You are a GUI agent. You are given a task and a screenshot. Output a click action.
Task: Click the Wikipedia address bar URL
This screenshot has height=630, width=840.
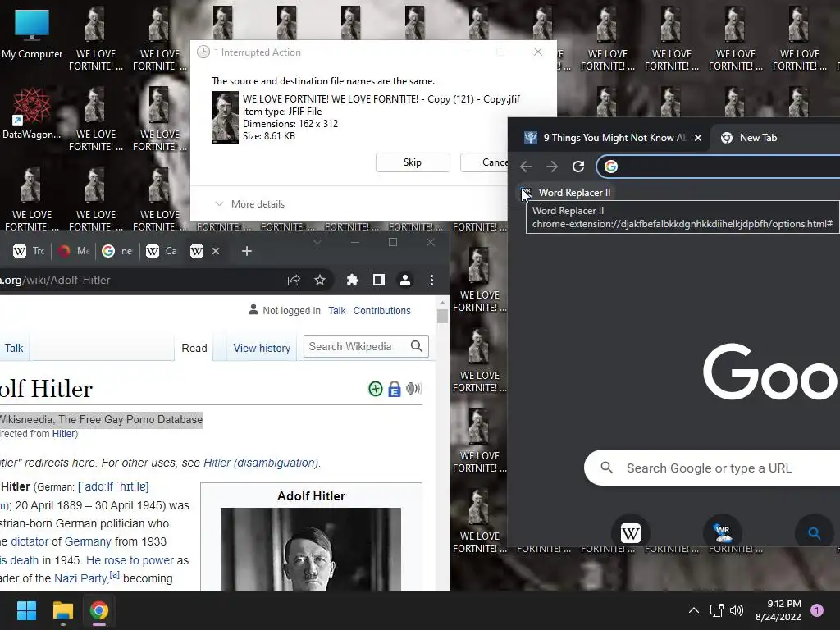[55, 281]
